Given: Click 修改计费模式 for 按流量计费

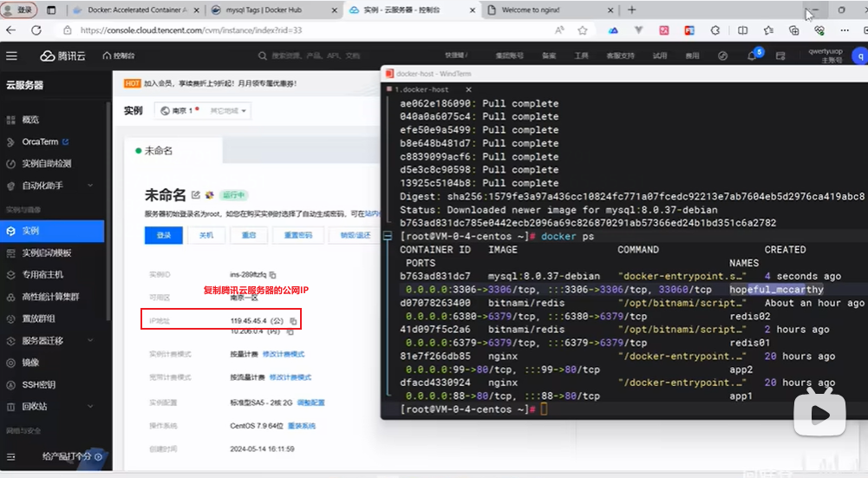Looking at the screenshot, I should click(290, 377).
